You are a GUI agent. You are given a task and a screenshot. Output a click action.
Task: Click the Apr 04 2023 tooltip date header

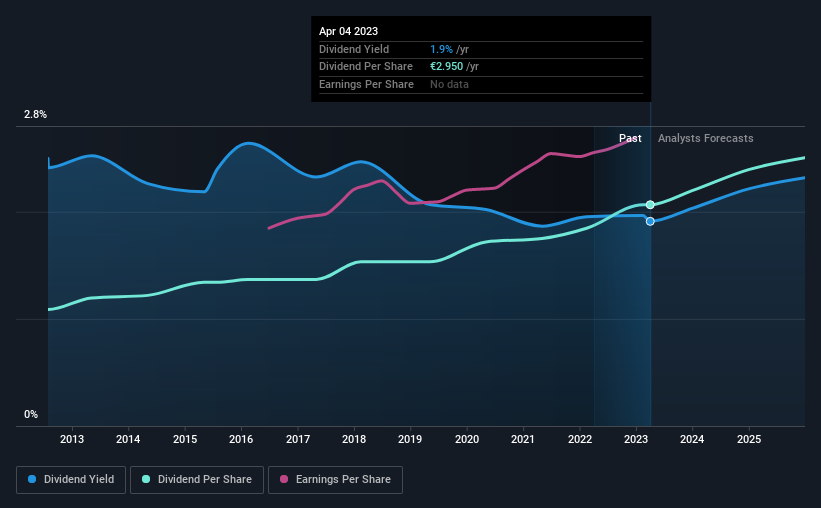pyautogui.click(x=348, y=31)
